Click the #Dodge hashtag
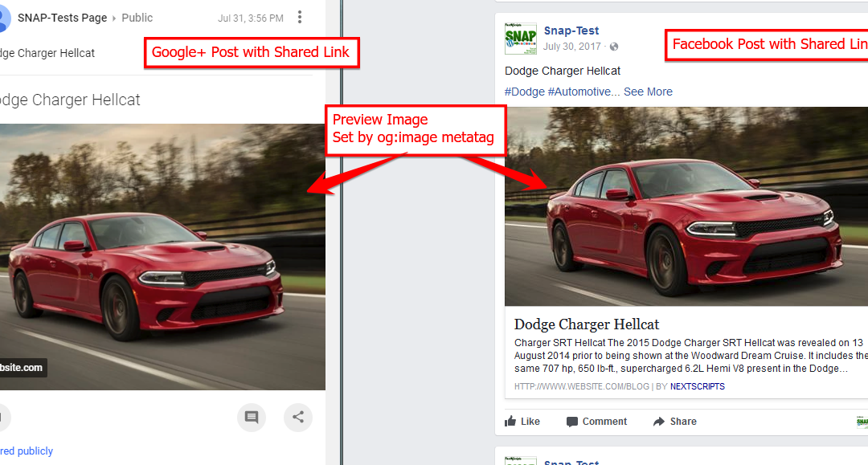868x465 pixels. coord(524,92)
